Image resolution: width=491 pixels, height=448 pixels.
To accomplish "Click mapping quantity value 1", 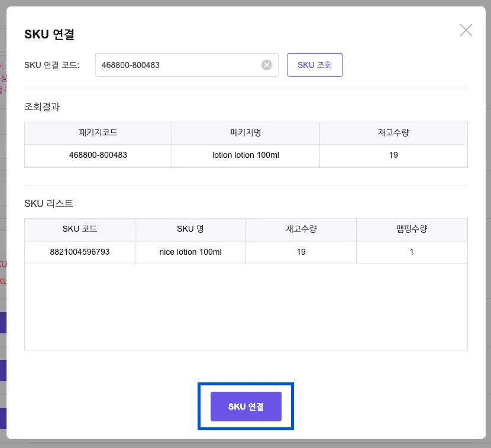I will (412, 252).
